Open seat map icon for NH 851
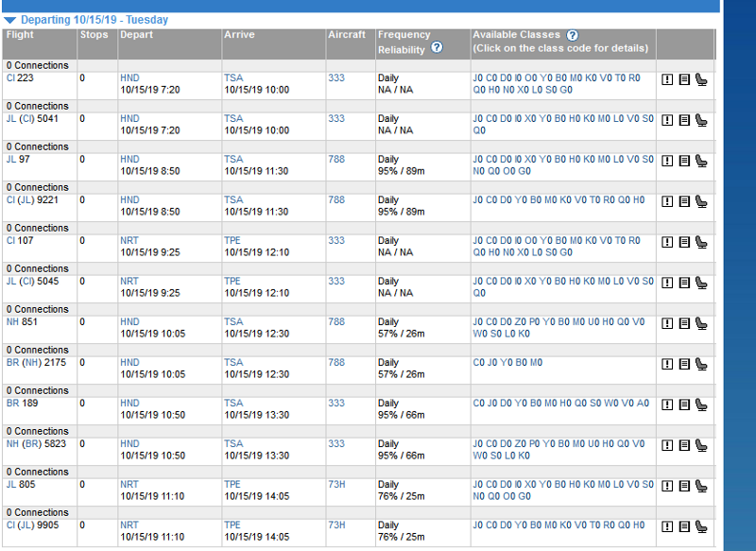Screen dimensions: 756x551 (701, 323)
